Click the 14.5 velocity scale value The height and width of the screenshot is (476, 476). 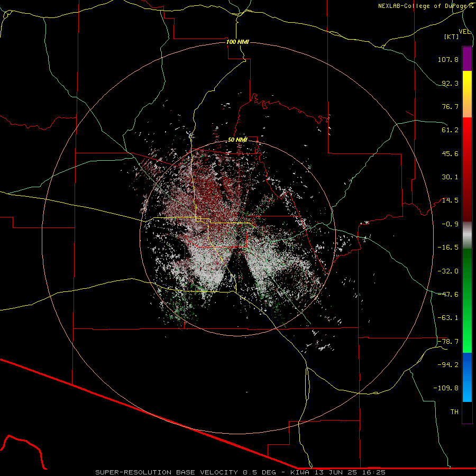(x=450, y=200)
